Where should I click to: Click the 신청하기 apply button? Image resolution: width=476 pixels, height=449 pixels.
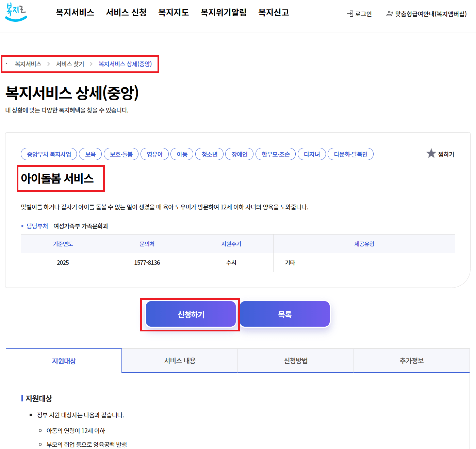coord(191,314)
